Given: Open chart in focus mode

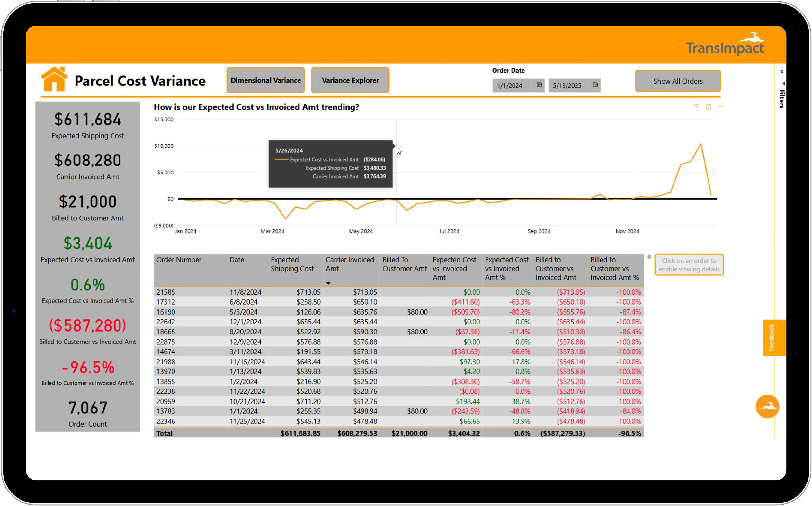Looking at the screenshot, I should pyautogui.click(x=709, y=107).
